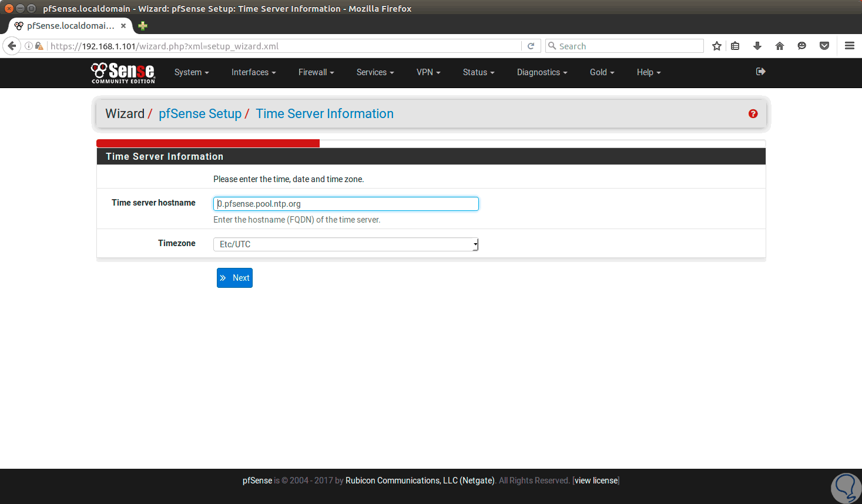Maximize the Firefox window

click(x=32, y=8)
